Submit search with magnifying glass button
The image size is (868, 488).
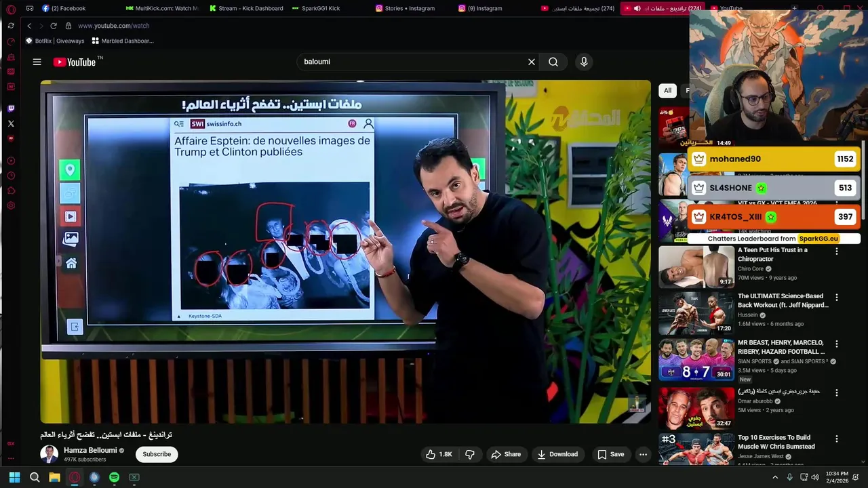(x=553, y=62)
